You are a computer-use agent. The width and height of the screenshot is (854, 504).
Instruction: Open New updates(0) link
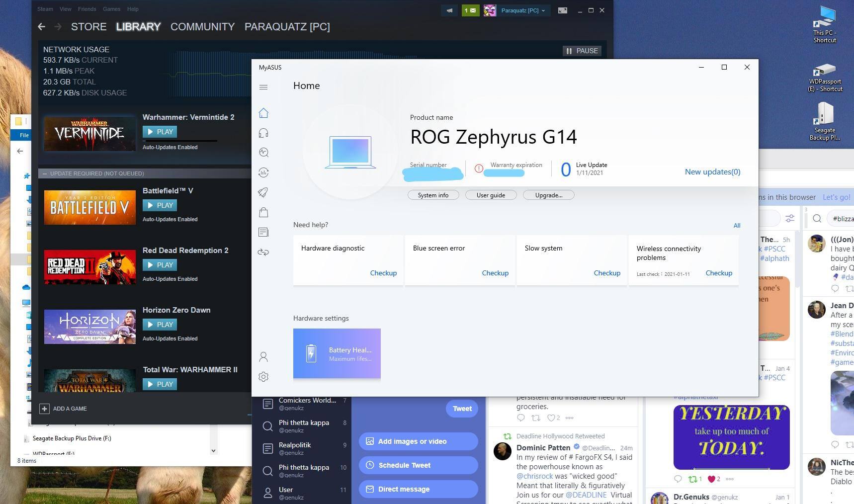pos(712,172)
